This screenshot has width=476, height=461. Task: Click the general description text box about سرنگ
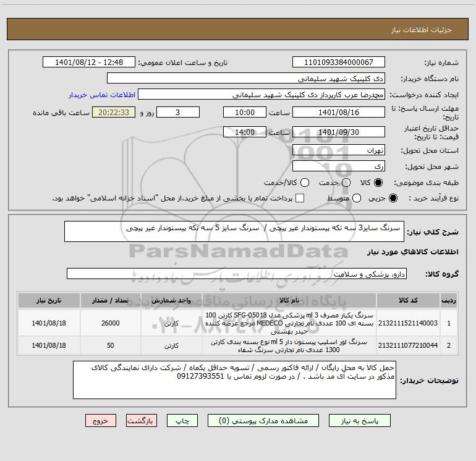(234, 231)
